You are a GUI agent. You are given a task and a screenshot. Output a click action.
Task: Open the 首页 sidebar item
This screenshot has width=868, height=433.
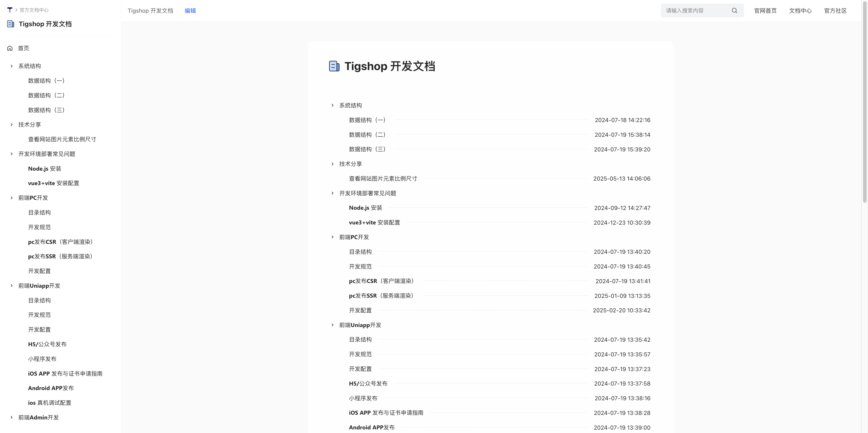[23, 48]
